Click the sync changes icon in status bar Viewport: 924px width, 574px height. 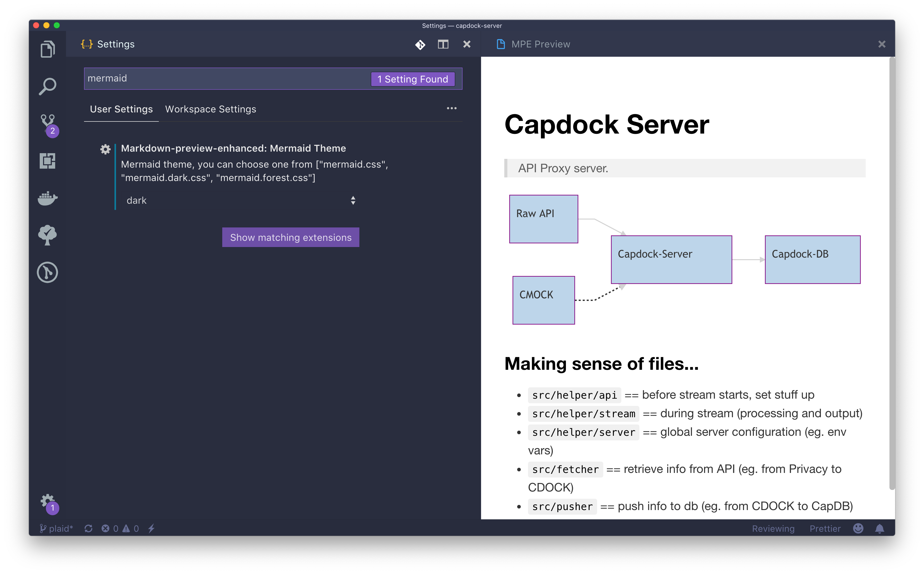[x=88, y=528]
